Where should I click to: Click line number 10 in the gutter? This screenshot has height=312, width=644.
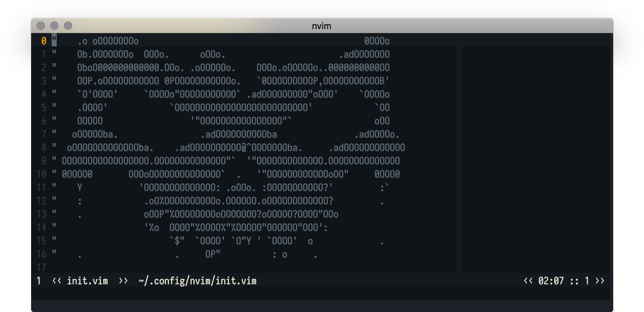(41, 174)
